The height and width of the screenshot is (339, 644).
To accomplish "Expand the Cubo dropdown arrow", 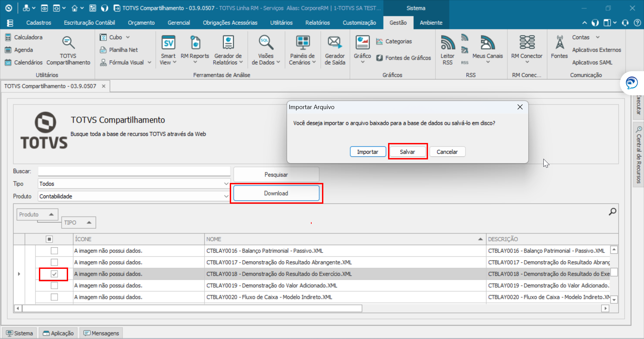I will [x=128, y=37].
